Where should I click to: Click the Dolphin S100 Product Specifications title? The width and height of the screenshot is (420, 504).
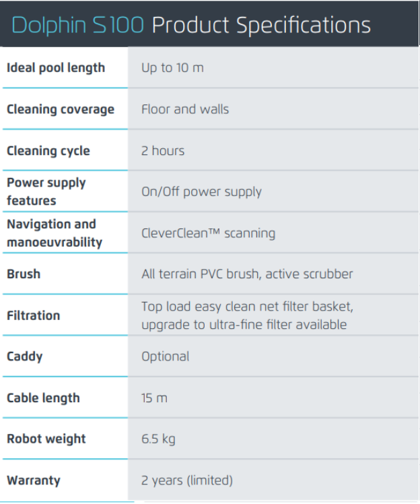point(192,25)
